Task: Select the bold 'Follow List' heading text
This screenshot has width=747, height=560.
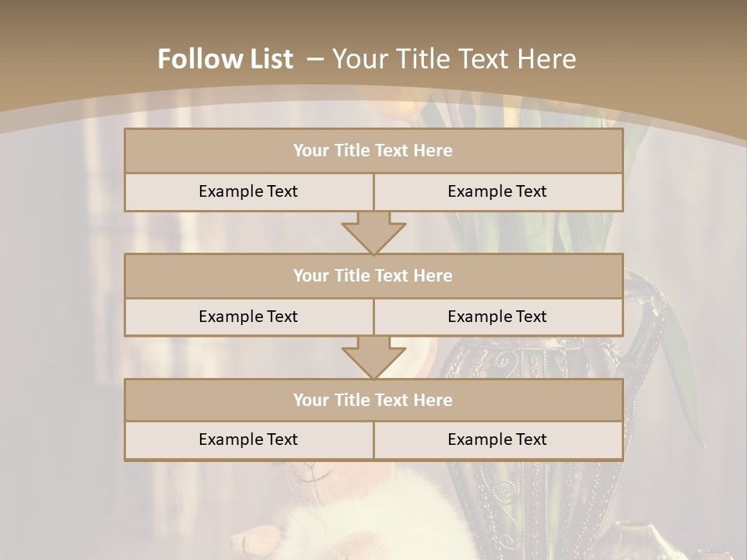Action: [226, 59]
